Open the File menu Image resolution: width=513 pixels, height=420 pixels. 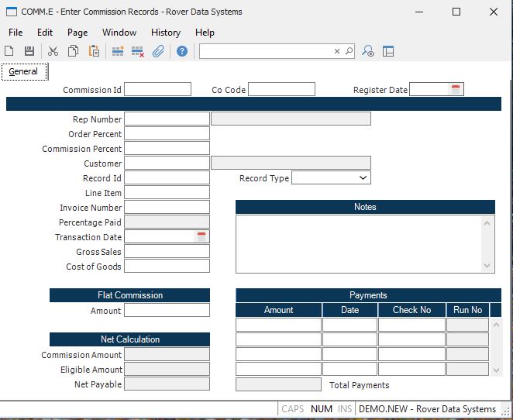pos(15,33)
